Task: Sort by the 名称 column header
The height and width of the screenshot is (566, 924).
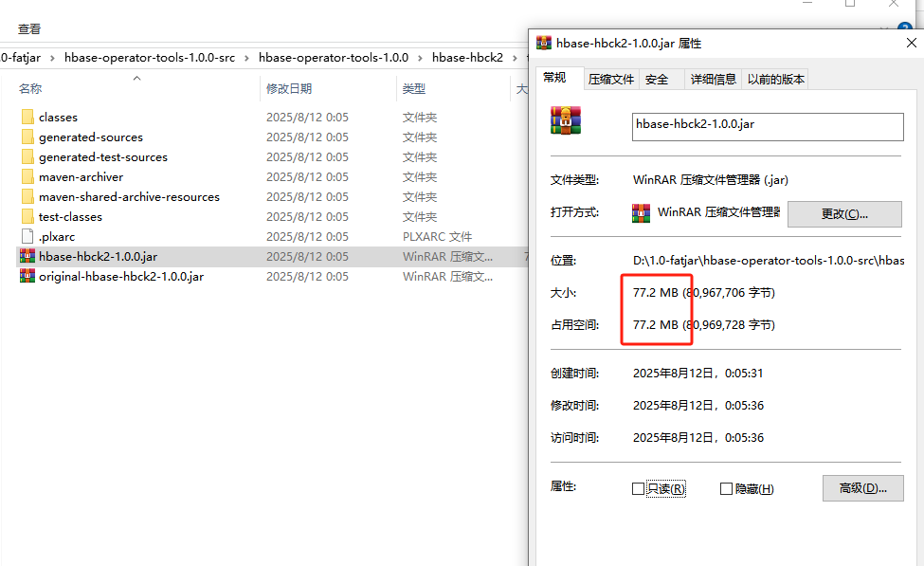Action: tap(30, 89)
